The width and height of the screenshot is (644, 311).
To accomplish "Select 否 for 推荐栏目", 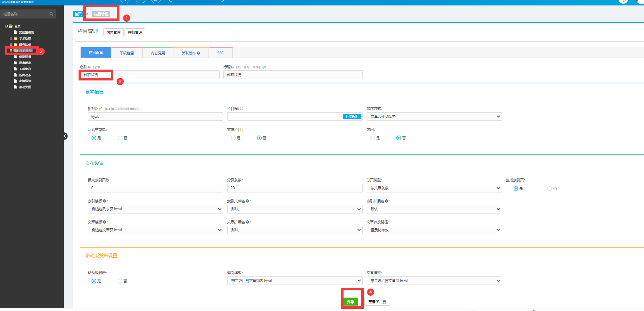I will point(259,138).
